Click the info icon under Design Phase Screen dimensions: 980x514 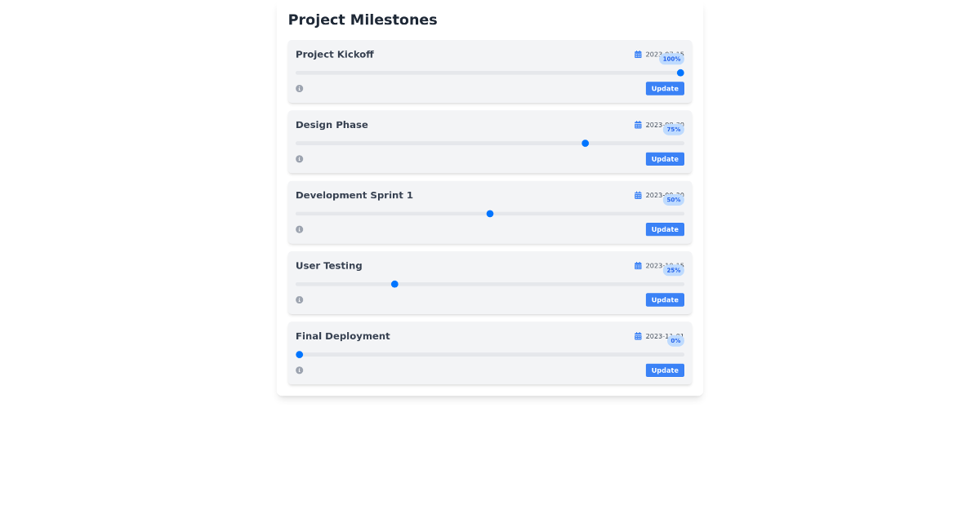299,158
